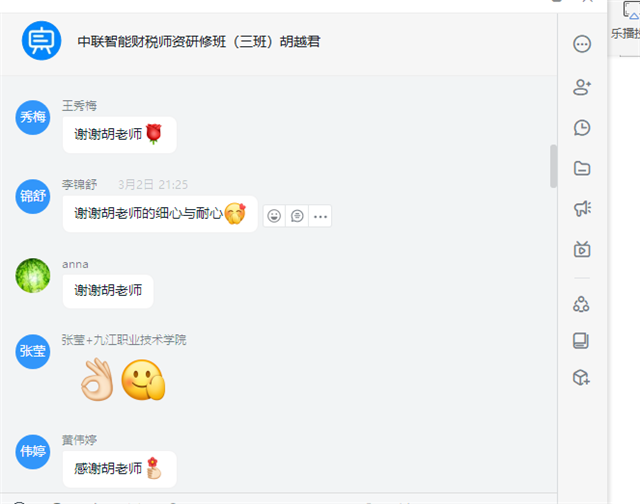640x504 pixels.
Task: Click the group title 中联智能财税师资研修班
Action: pos(151,42)
